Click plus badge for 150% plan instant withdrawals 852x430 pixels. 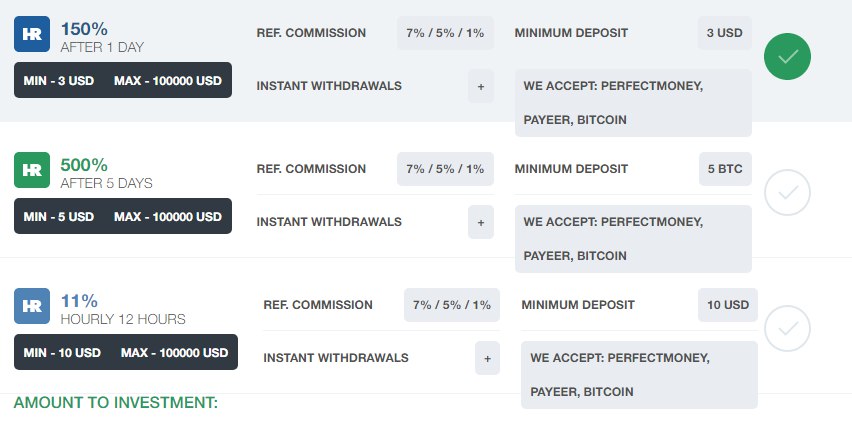coord(480,86)
